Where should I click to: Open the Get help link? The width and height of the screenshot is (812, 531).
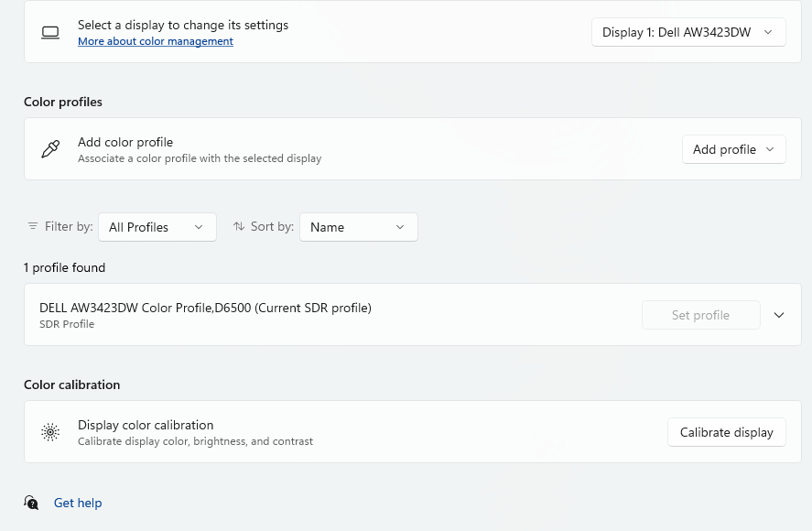pos(78,503)
